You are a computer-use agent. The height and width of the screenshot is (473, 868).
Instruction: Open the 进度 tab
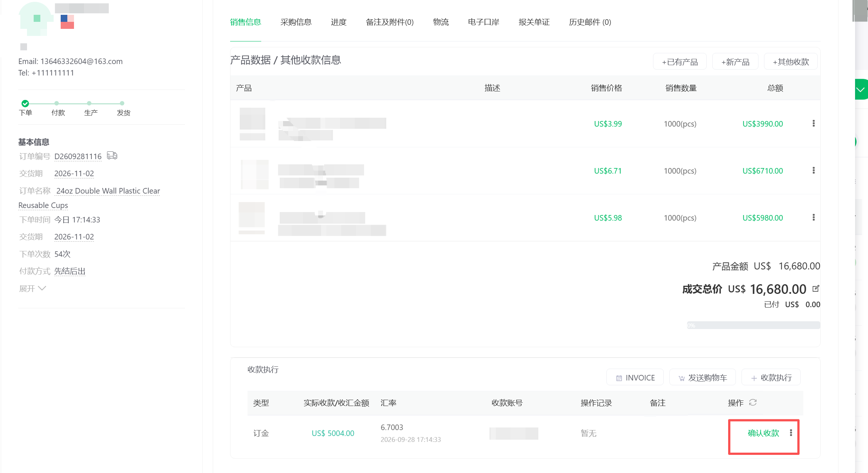point(339,22)
